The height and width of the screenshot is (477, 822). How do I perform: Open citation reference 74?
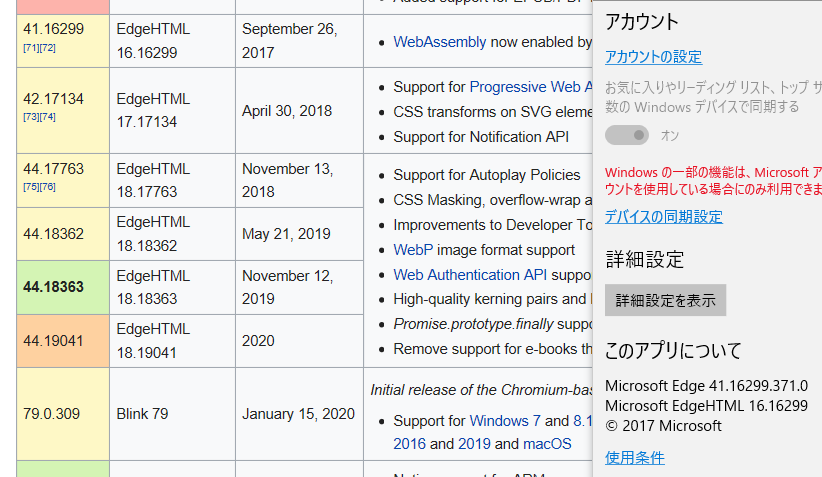[x=47, y=117]
